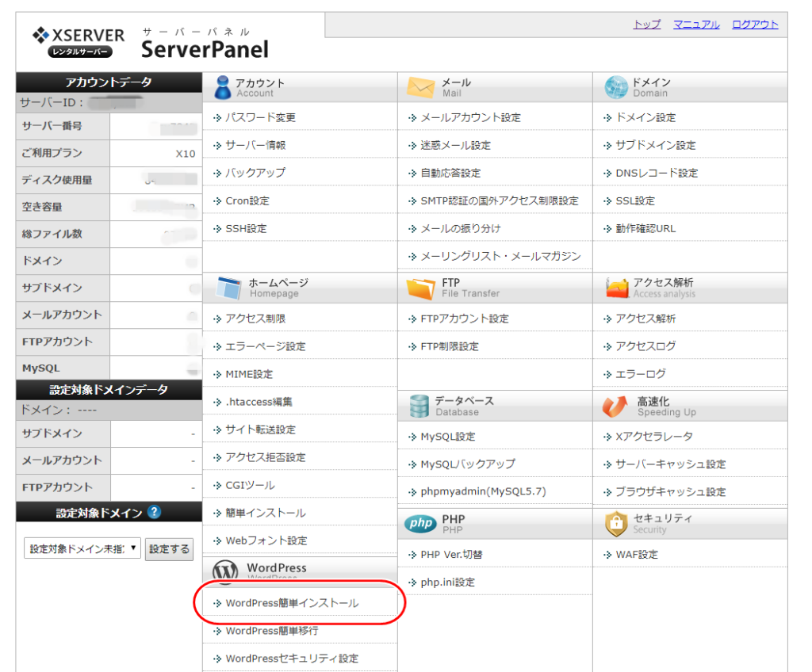Open メールの振り分け
812x672 pixels.
coord(461,228)
